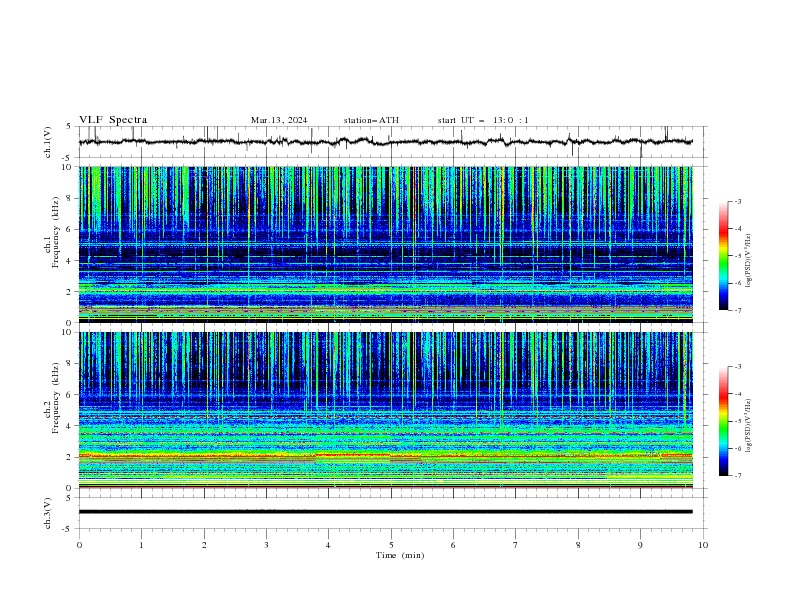Click the 'VLF Spectra' title text

click(113, 120)
